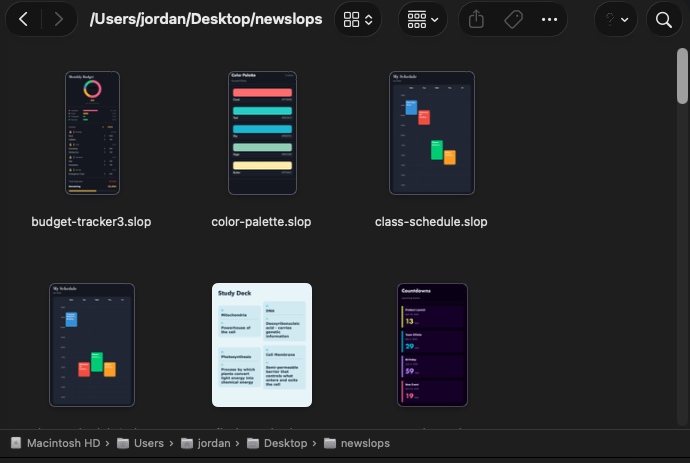Click the jordan folder icon in path bar
The image size is (690, 463).
(x=187, y=443)
